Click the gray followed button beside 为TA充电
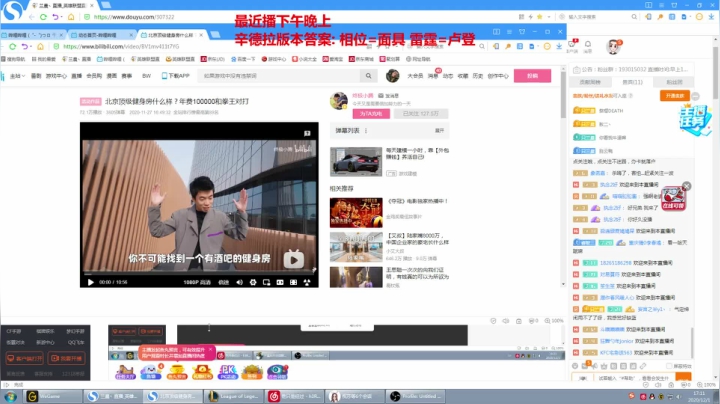Viewport: 720px width, 404px height. [421, 113]
